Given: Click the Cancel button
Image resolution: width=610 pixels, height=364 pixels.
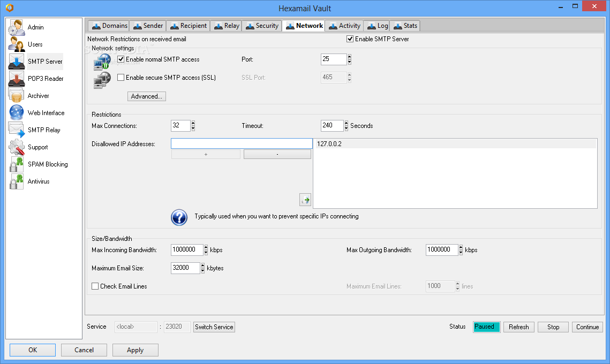Looking at the screenshot, I should point(84,350).
